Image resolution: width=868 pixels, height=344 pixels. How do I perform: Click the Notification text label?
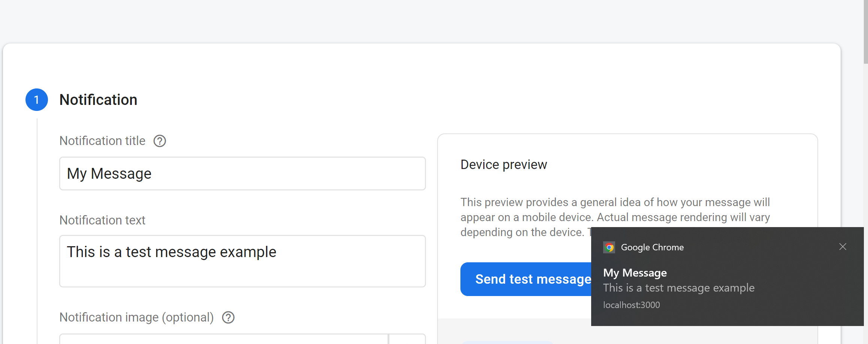tap(102, 220)
